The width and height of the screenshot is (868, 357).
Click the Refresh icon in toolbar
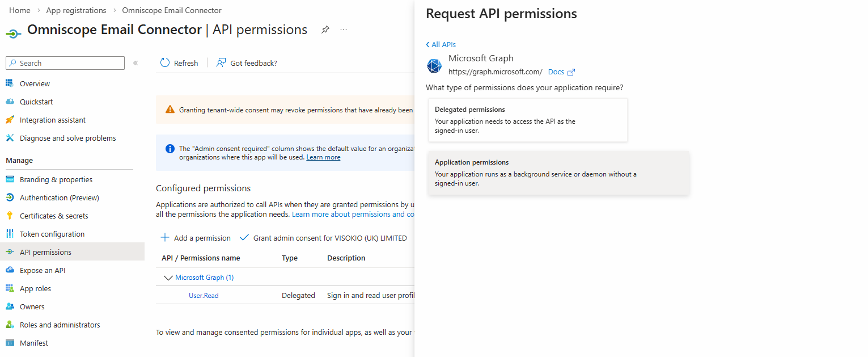pos(165,63)
